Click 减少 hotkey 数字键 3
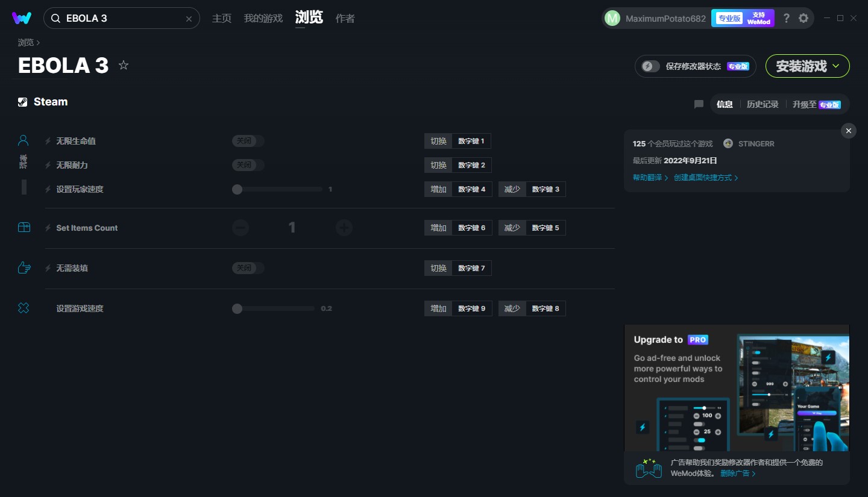 point(532,189)
